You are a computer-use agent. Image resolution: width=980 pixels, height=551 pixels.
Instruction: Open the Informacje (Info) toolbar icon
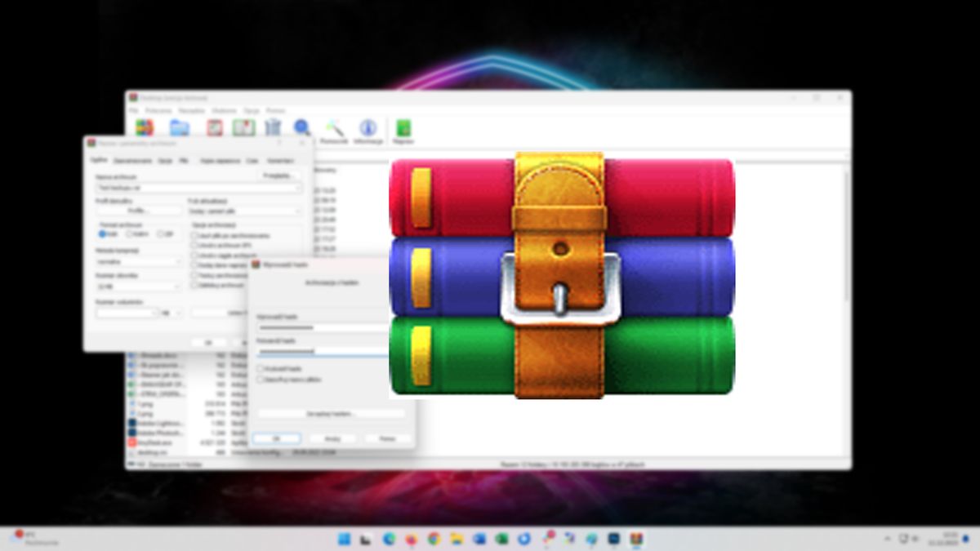point(368,128)
